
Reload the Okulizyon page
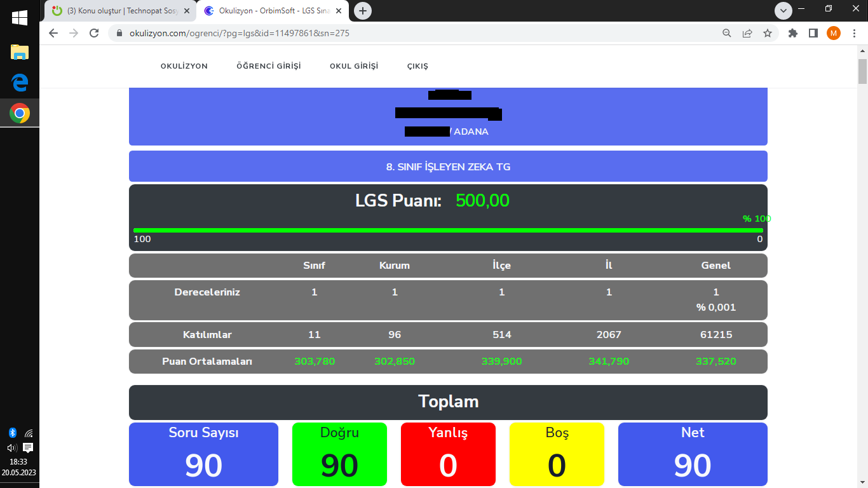(x=94, y=33)
